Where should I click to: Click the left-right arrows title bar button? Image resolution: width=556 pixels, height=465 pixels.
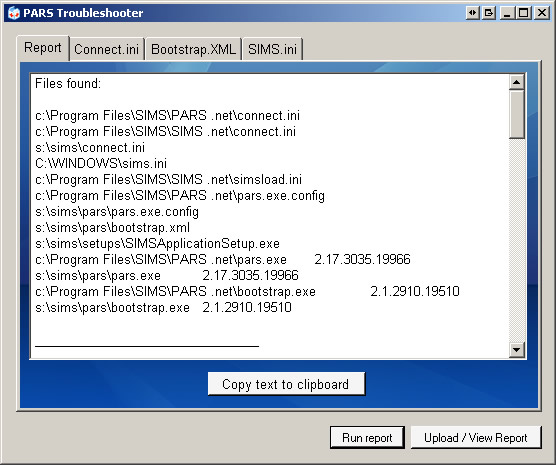point(472,13)
